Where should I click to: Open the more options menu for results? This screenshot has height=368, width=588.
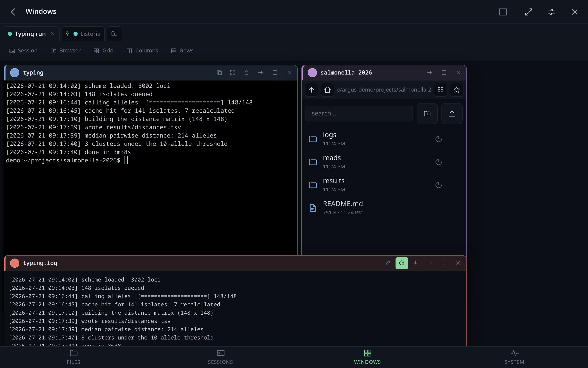pos(457,185)
